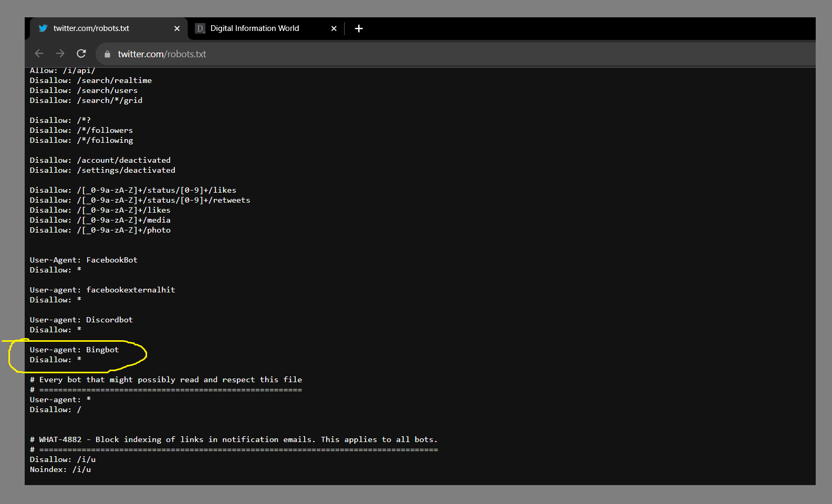Click the 'WHAT-4882' comment line
Image resolution: width=832 pixels, height=504 pixels.
pos(234,439)
